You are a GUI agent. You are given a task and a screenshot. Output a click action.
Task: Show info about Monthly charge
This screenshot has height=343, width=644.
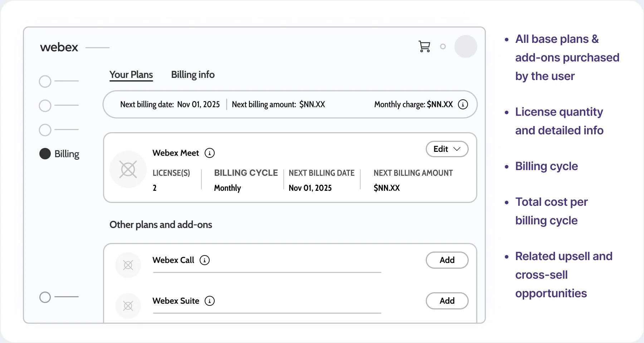coord(463,104)
